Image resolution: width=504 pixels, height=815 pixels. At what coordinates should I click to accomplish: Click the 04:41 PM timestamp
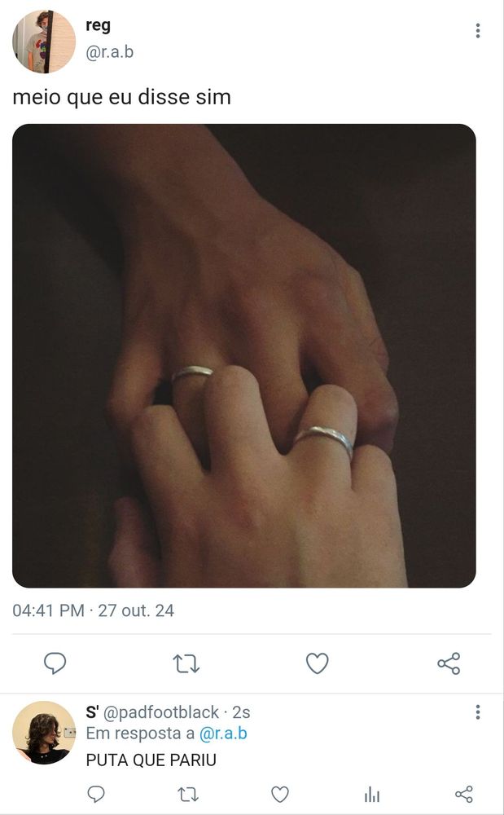tap(48, 610)
